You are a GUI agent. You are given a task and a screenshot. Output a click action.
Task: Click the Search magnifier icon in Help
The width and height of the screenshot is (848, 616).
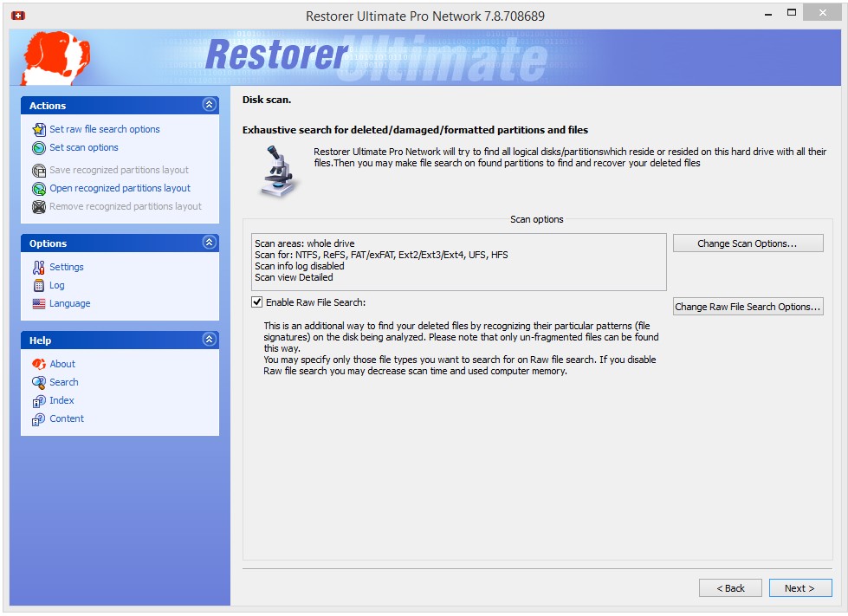tap(39, 382)
